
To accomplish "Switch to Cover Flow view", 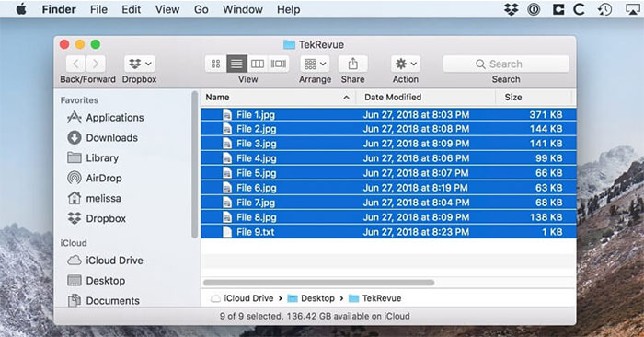I will click(x=278, y=64).
